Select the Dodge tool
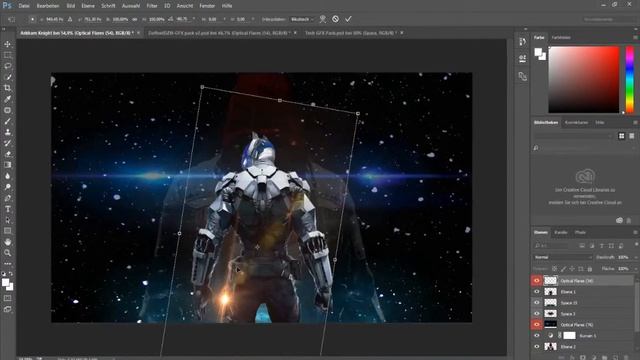This screenshot has height=360, width=640. (7, 187)
